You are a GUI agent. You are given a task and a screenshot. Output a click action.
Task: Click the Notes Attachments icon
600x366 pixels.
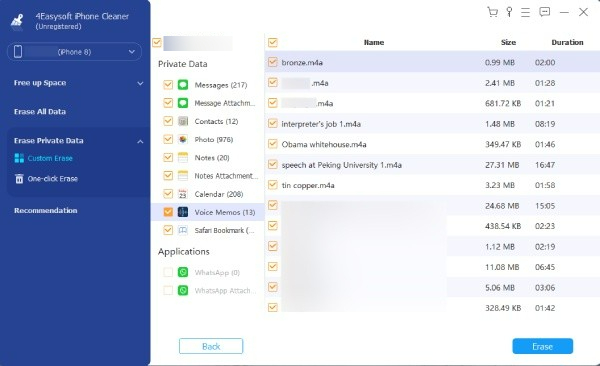coord(183,176)
